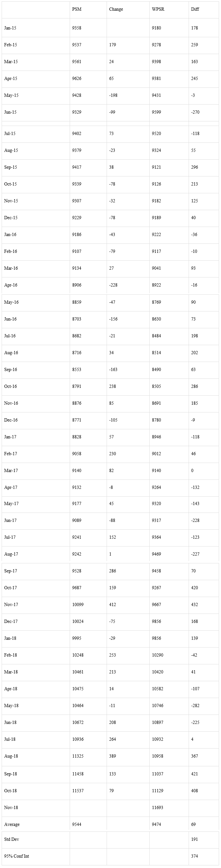Select the Dec-15 row label
The height and width of the screenshot is (868, 221).
(x=11, y=218)
